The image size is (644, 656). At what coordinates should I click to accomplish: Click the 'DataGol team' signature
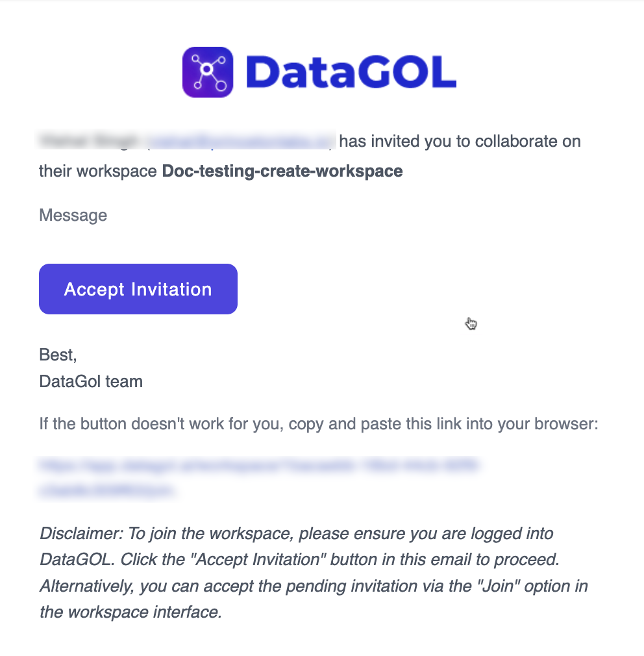[x=91, y=381]
